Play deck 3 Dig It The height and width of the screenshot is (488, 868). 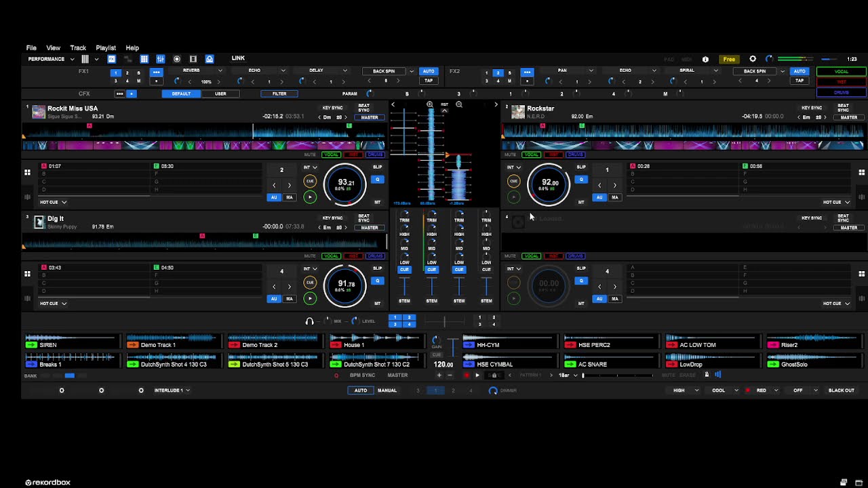(310, 298)
